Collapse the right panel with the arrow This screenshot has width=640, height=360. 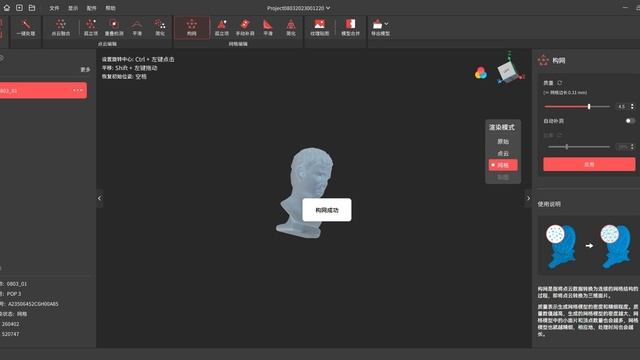click(528, 198)
